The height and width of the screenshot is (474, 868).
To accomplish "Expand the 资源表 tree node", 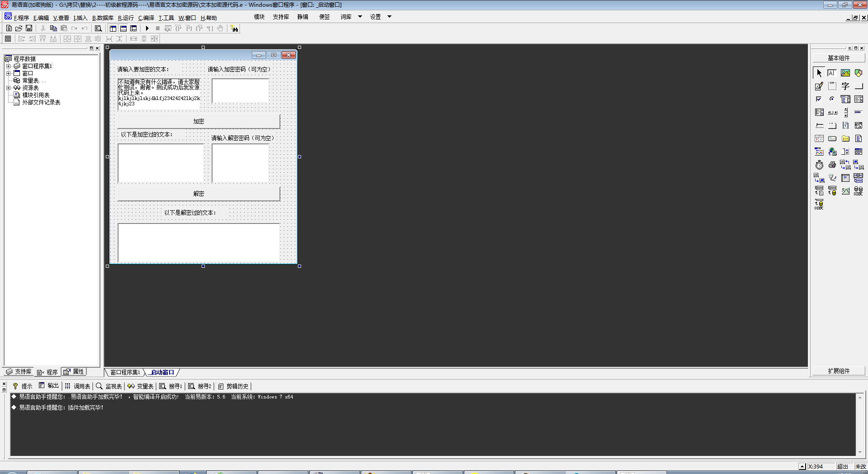I will point(8,88).
